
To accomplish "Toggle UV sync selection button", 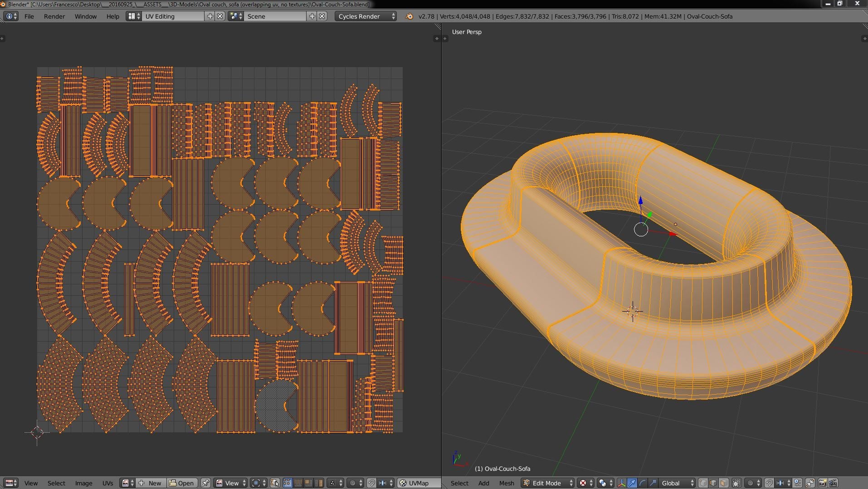I will 275,483.
